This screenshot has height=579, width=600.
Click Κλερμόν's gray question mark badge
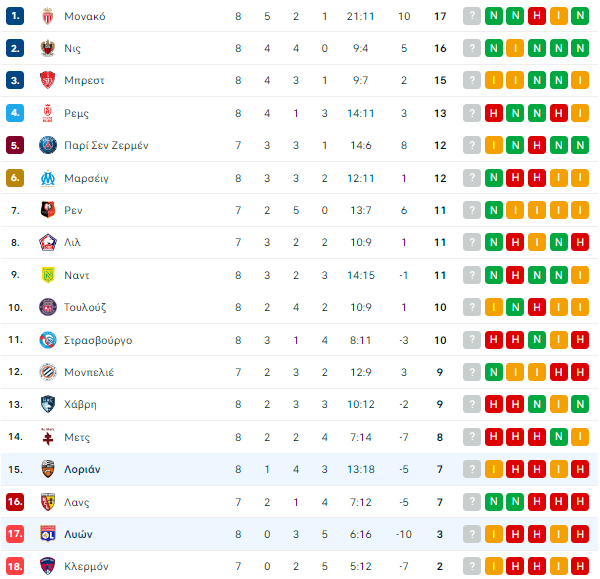[472, 566]
